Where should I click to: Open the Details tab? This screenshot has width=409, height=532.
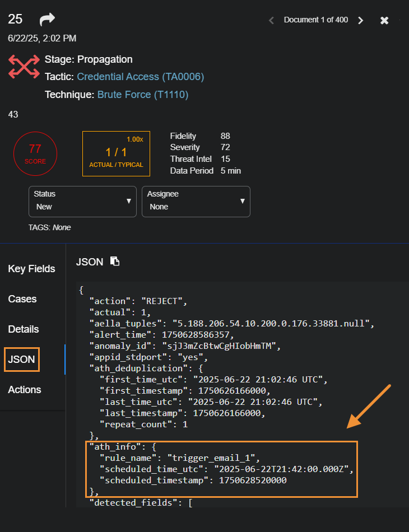click(24, 329)
